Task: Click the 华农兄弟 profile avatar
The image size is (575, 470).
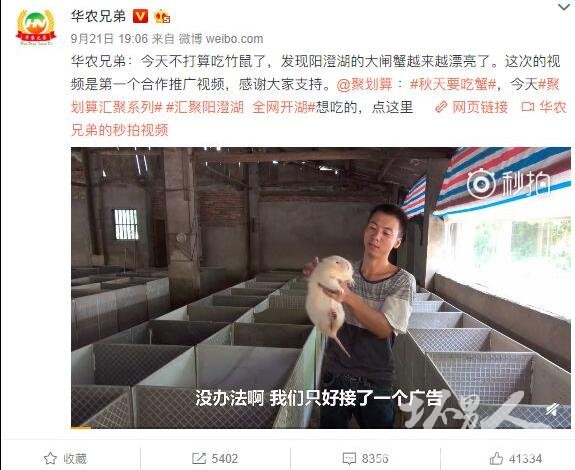Action: [36, 27]
